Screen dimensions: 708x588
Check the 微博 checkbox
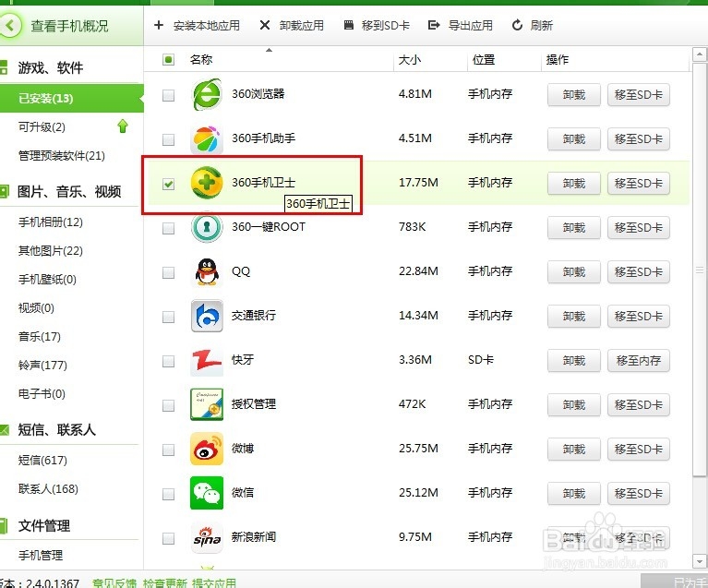tap(168, 450)
